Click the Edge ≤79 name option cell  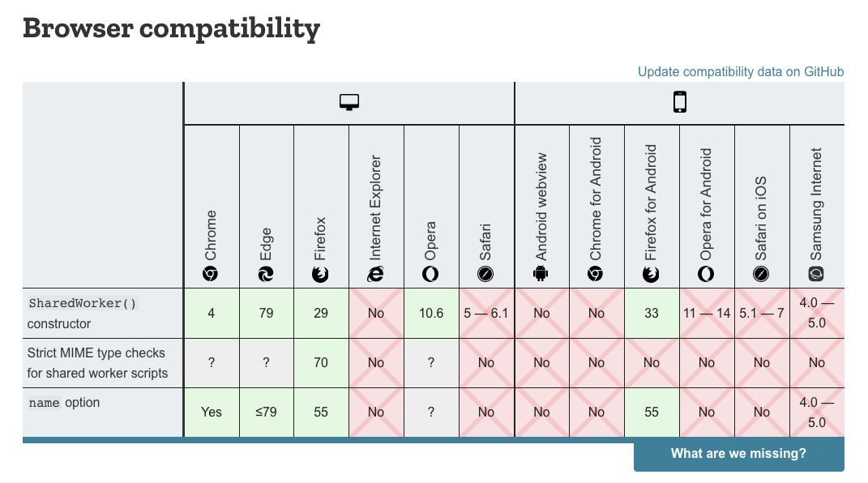(x=267, y=412)
